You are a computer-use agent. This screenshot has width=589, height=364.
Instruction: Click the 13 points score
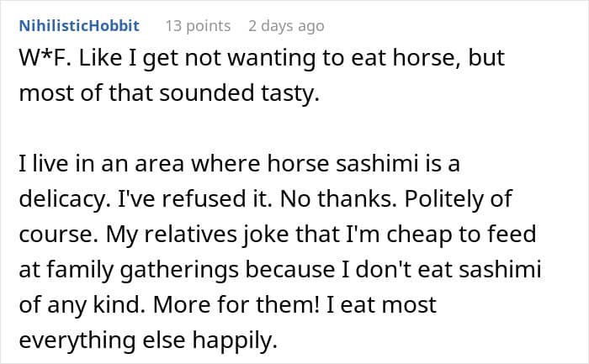tap(198, 26)
